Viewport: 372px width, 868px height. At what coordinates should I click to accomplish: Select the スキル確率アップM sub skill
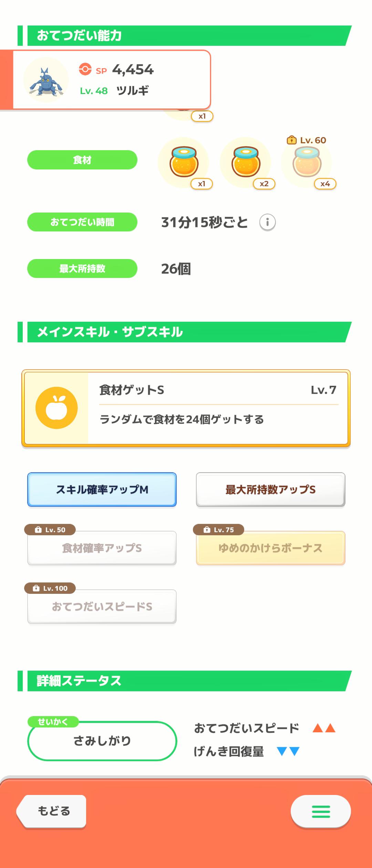pos(102,489)
